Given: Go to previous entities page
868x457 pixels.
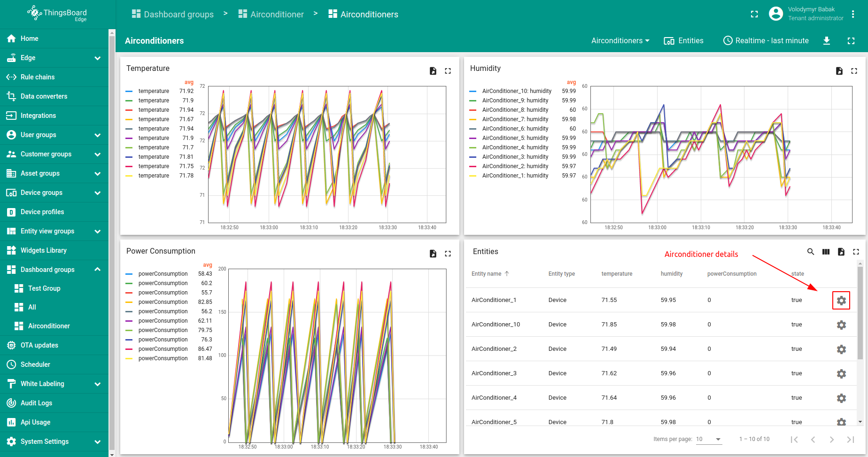Looking at the screenshot, I should [813, 439].
